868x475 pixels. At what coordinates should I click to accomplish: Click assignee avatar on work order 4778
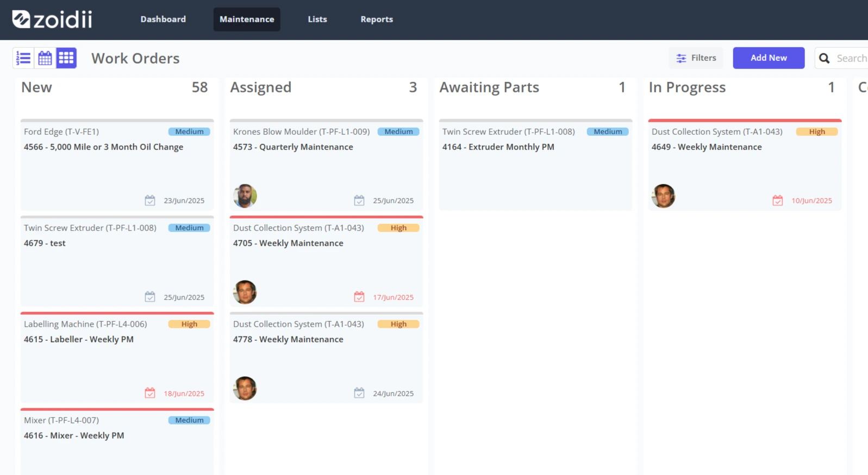pyautogui.click(x=245, y=389)
